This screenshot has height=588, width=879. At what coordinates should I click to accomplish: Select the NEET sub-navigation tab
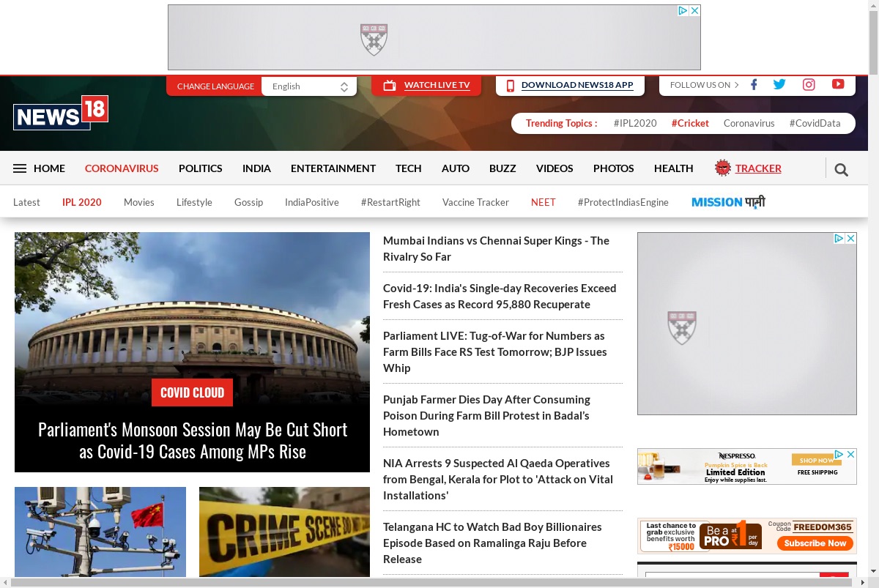pyautogui.click(x=544, y=202)
